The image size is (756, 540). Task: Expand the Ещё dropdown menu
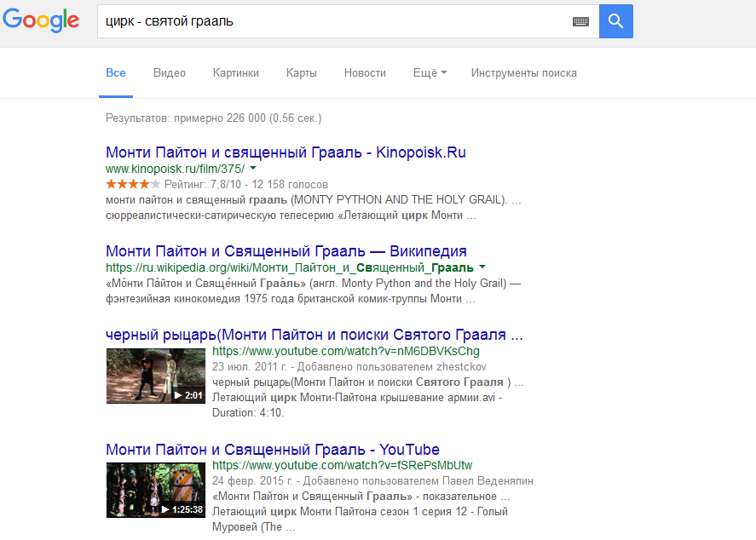coord(430,73)
